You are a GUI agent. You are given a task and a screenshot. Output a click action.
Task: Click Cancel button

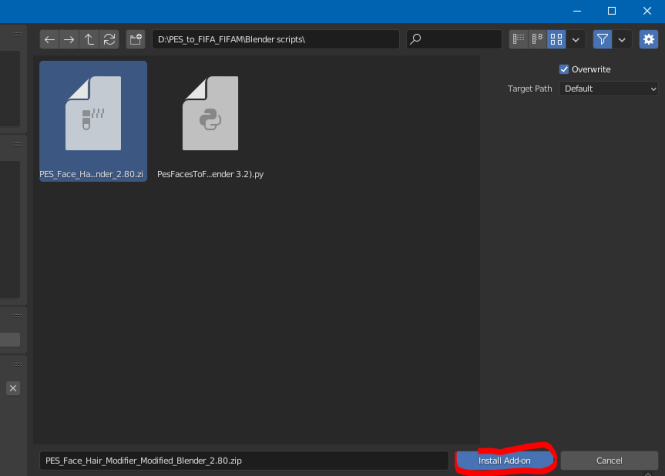(609, 461)
